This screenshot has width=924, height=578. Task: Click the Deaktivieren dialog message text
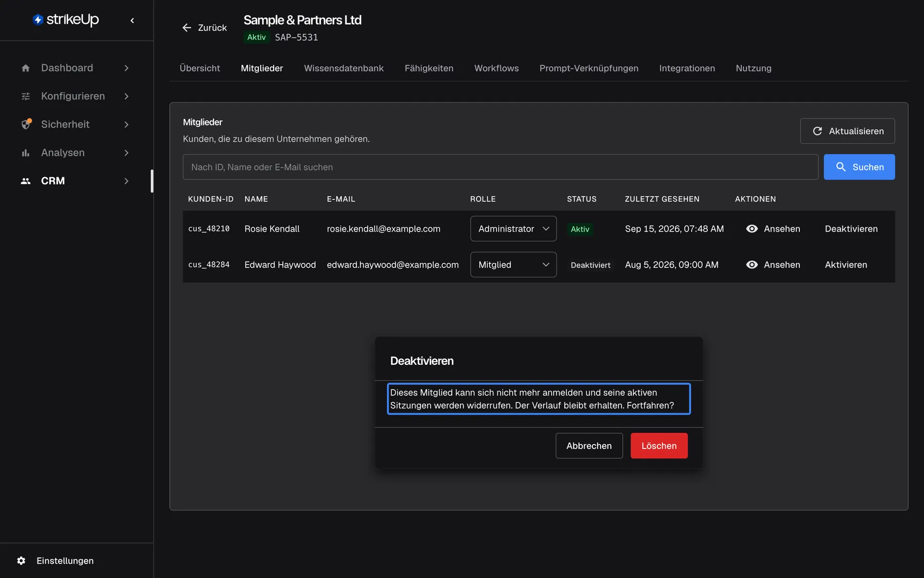[x=538, y=399]
